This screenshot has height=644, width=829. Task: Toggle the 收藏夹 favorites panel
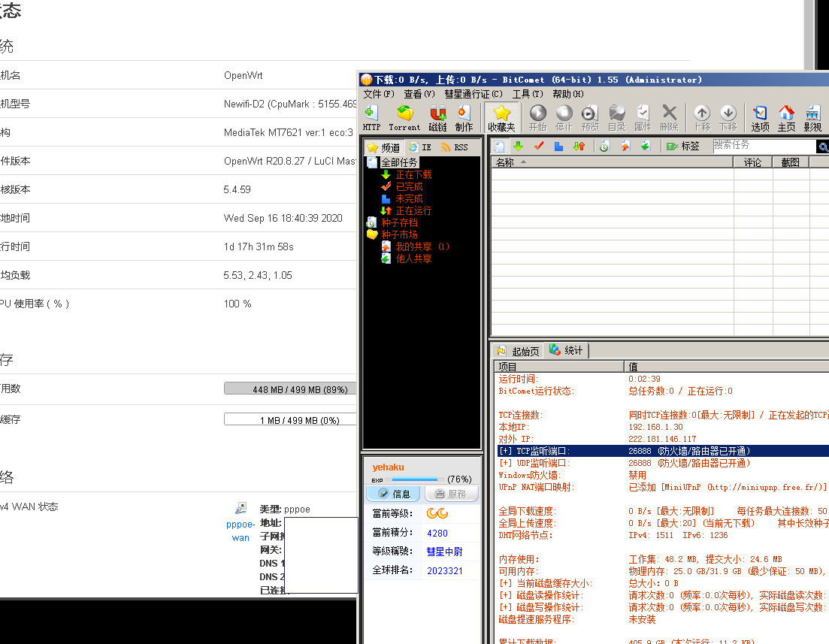click(x=501, y=117)
